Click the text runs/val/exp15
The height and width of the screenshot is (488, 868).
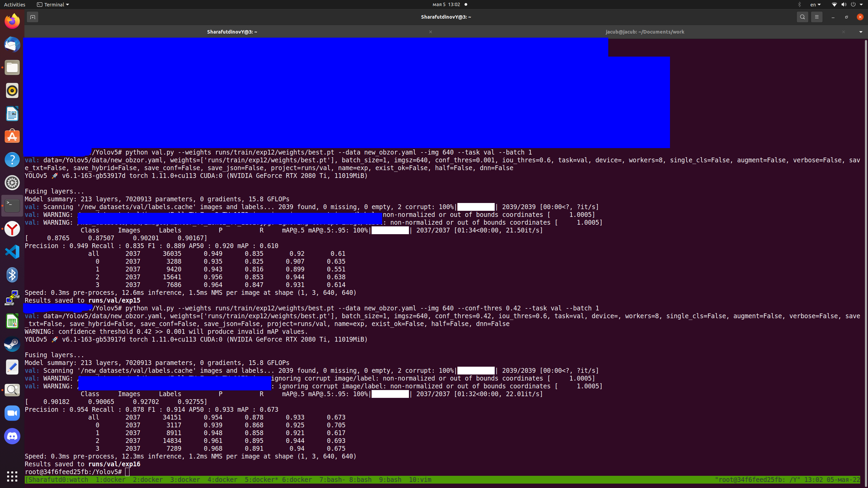click(114, 301)
